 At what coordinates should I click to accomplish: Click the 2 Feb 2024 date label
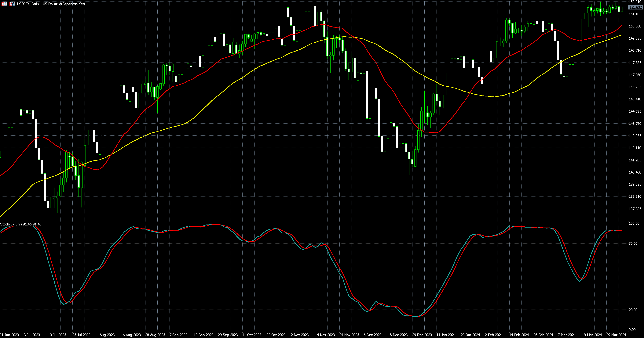[494, 335]
